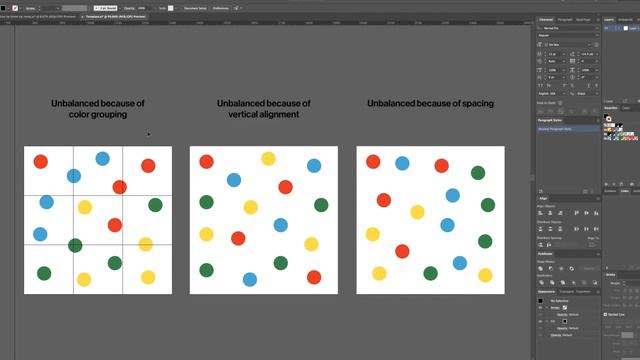This screenshot has width=640, height=360.
Task: Click Pathfinder Merge icon
Action: tap(562, 282)
